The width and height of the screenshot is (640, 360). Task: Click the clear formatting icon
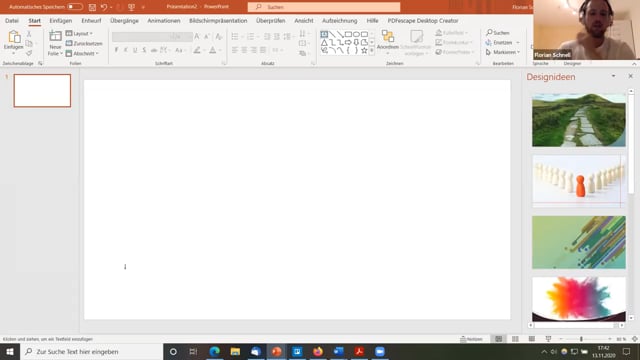tap(219, 37)
